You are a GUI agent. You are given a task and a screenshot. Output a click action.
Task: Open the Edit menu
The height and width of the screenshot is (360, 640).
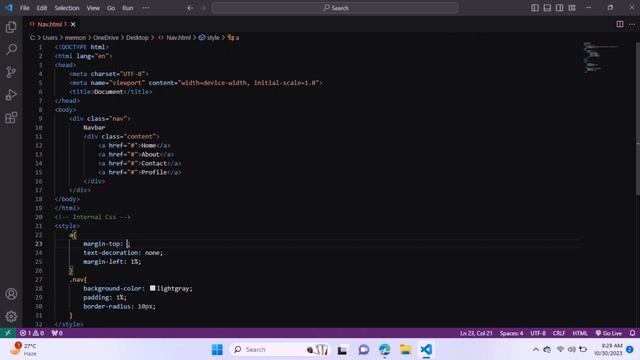point(42,8)
